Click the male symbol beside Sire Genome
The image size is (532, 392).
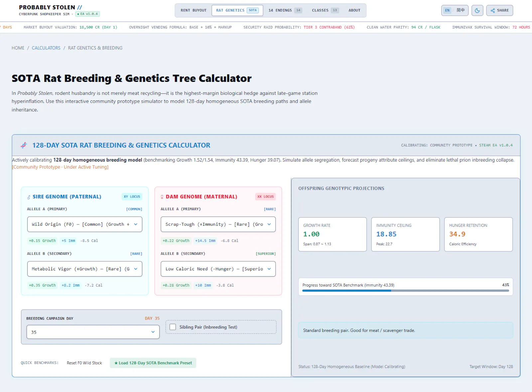point(29,197)
